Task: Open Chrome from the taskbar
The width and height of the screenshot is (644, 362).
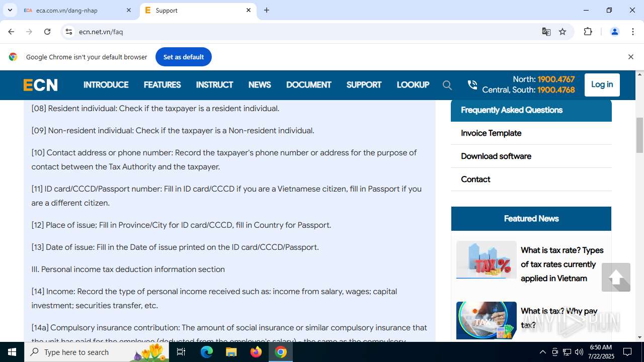Action: point(281,352)
